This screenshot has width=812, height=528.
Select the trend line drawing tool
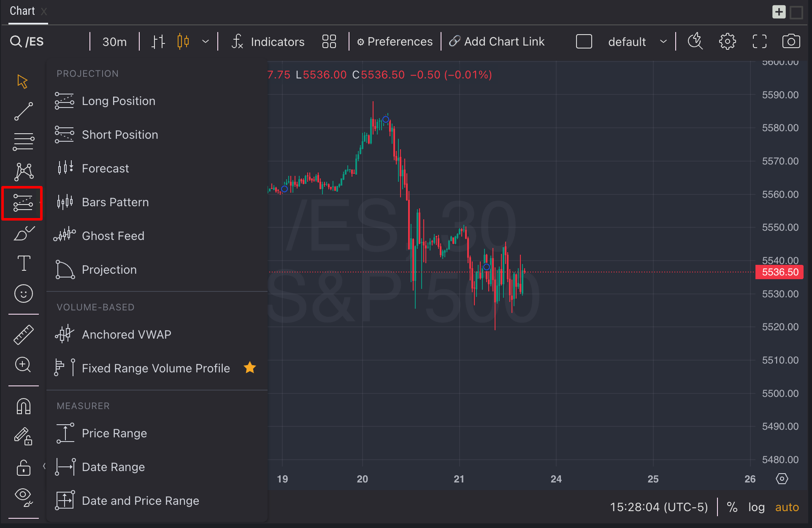point(24,111)
